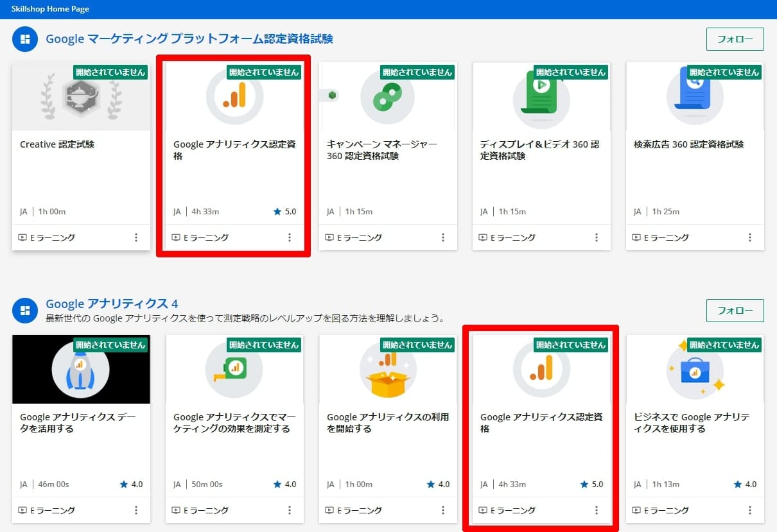Open options menu for ディスプレイ&ビデオ 360 card
This screenshot has height=532, width=777.
coord(597,237)
